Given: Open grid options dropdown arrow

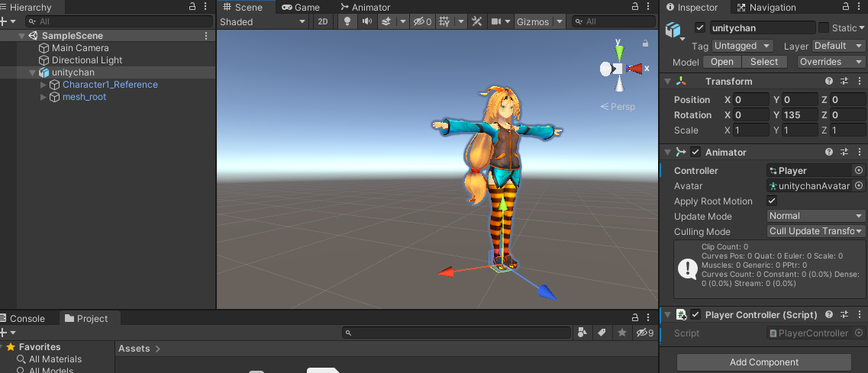Looking at the screenshot, I should click(460, 21).
